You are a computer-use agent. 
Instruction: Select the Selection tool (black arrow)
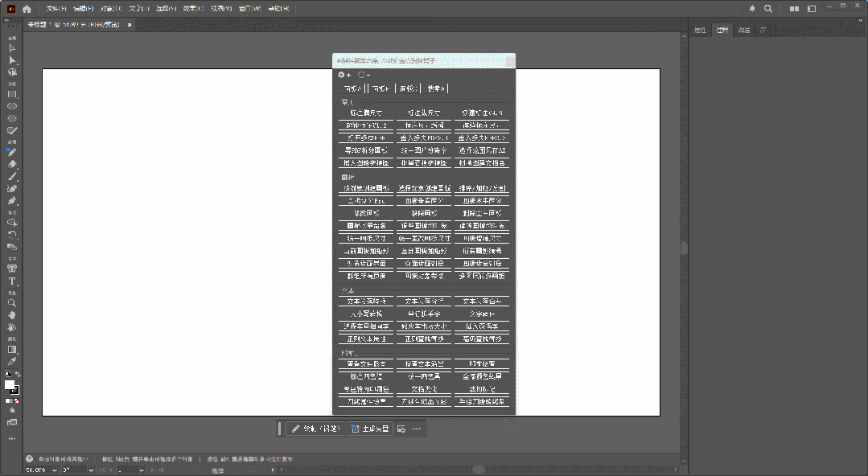(x=11, y=48)
